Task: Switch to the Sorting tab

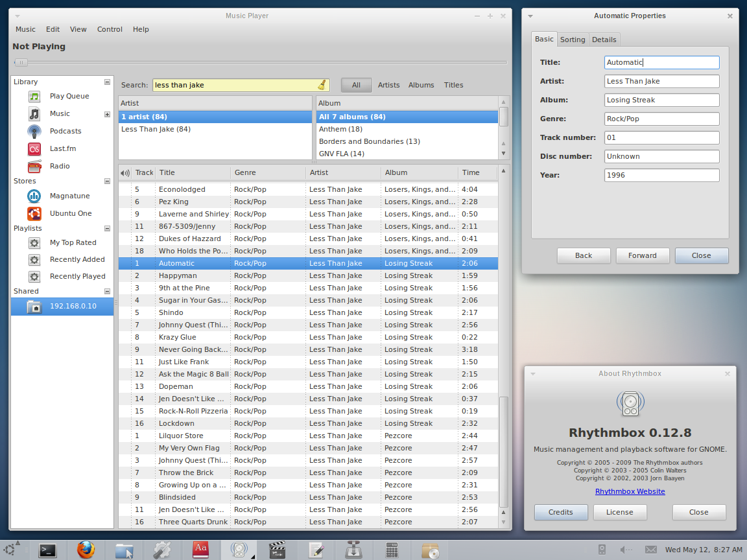Action: pos(573,40)
